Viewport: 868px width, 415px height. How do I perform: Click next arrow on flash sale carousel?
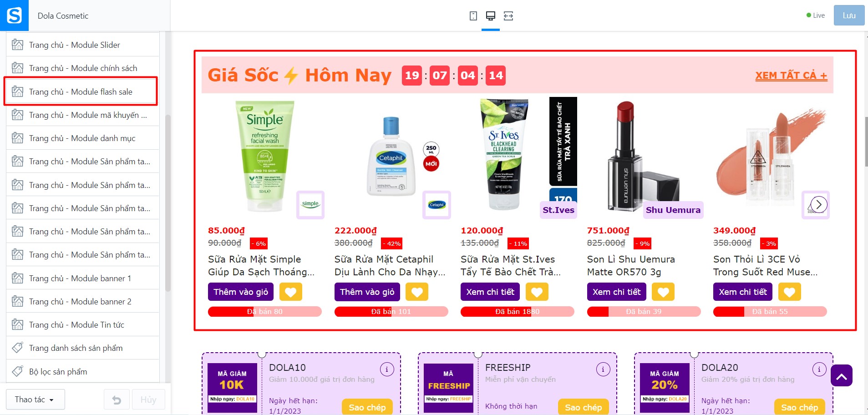(818, 204)
